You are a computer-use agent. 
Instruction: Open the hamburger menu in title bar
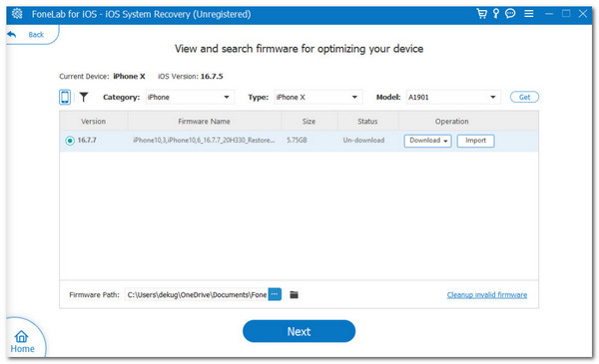(x=529, y=14)
